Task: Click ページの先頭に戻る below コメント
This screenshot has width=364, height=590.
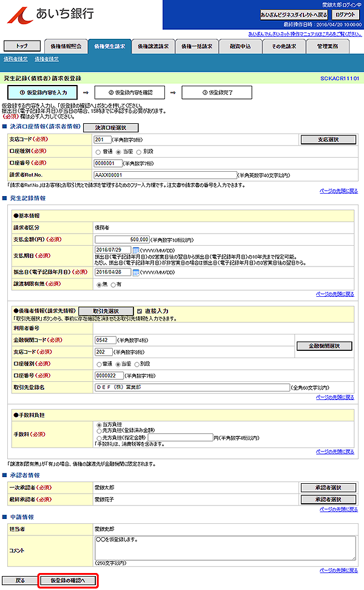Action: [339, 570]
